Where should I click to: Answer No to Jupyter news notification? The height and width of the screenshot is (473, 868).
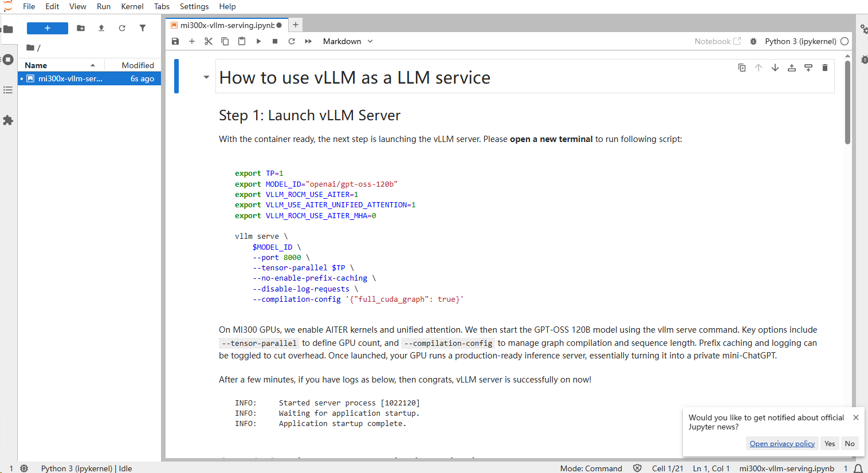point(850,444)
